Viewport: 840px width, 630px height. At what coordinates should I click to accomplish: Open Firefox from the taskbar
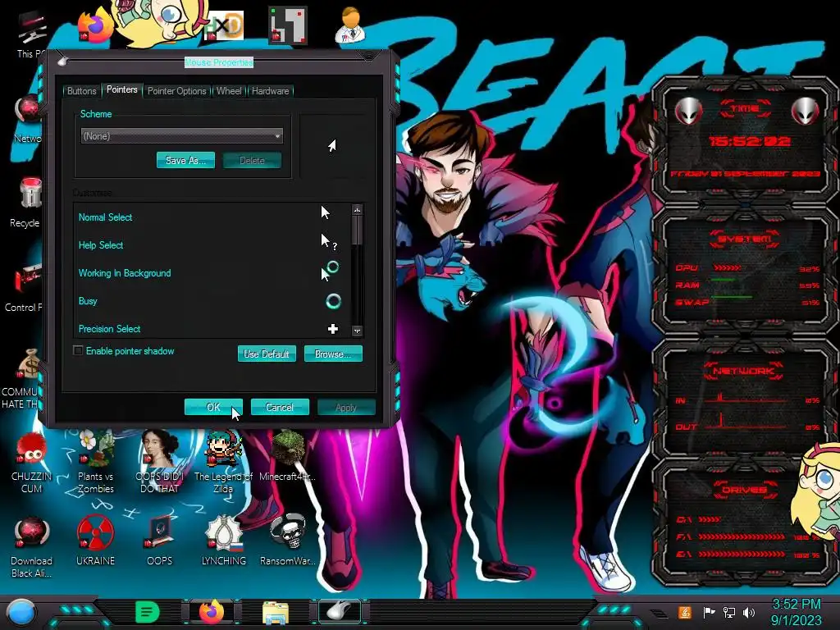coord(211,612)
